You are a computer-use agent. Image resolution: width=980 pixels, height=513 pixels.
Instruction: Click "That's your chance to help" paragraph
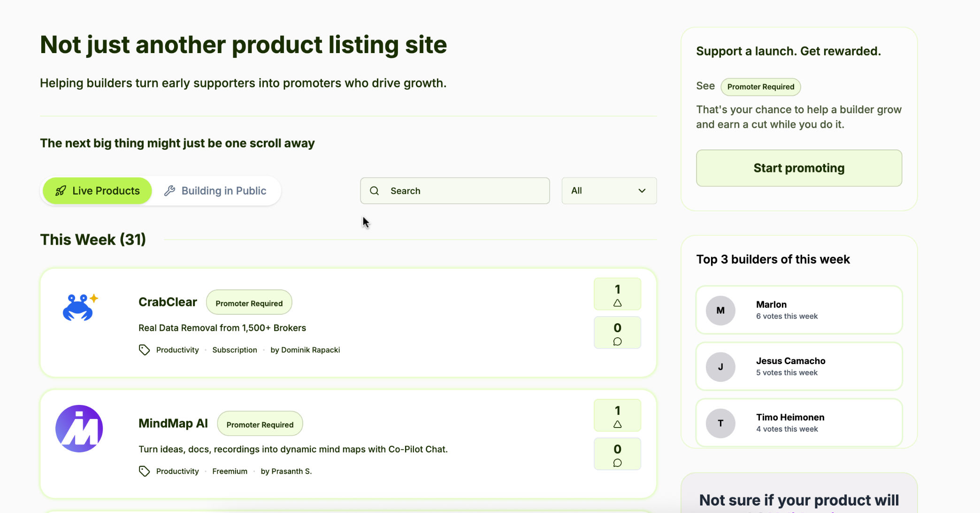pyautogui.click(x=799, y=117)
